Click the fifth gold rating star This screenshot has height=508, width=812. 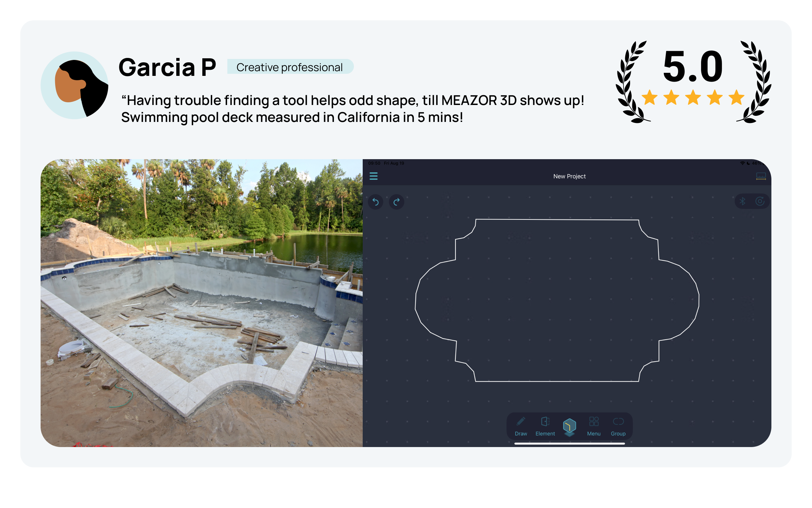tap(736, 98)
